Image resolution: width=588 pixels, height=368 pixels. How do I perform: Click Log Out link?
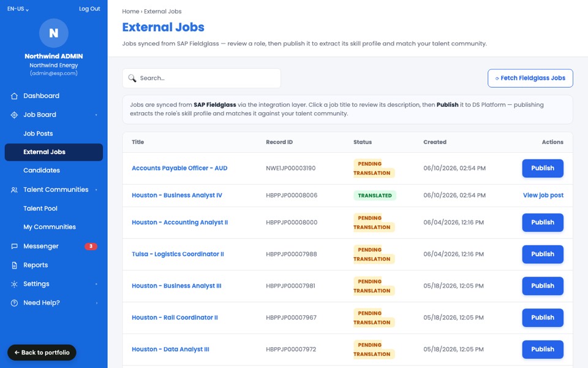pos(89,9)
